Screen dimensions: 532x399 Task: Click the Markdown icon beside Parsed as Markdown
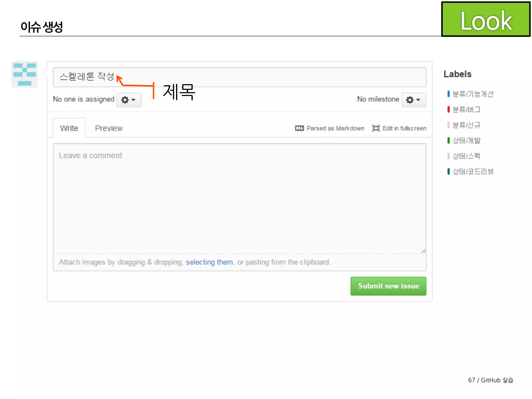(299, 128)
